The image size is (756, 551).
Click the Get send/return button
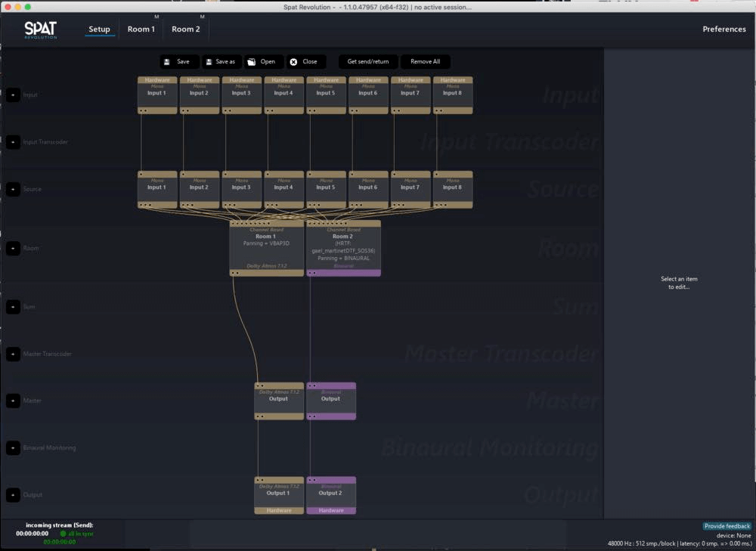[x=367, y=62]
